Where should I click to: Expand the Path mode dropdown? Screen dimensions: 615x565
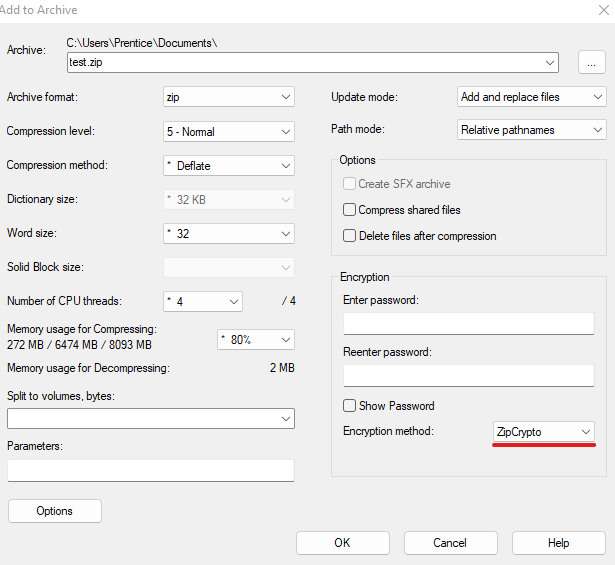pyautogui.click(x=531, y=130)
